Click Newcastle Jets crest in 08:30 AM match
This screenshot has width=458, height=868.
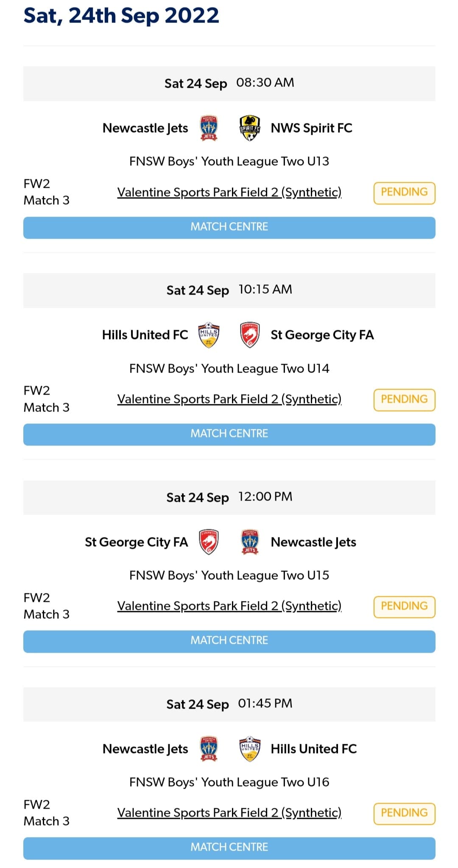point(209,128)
